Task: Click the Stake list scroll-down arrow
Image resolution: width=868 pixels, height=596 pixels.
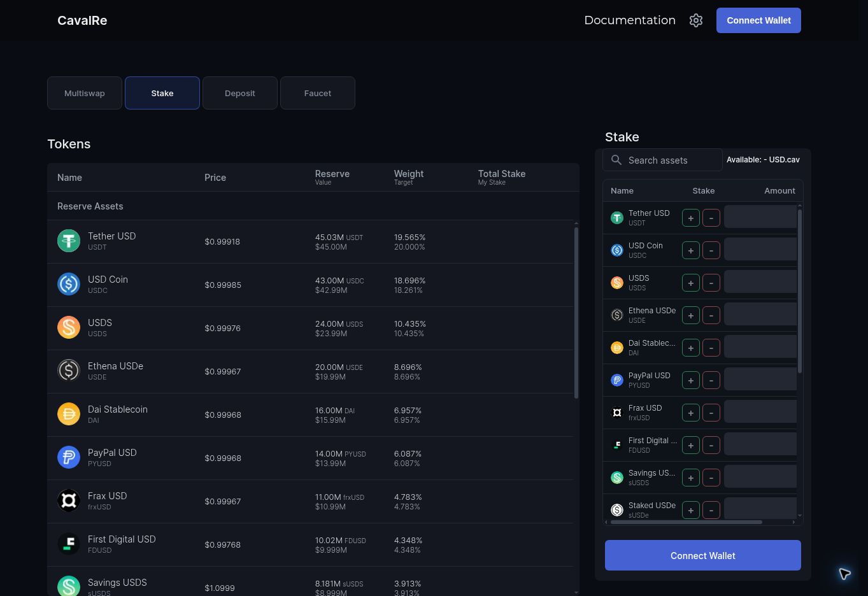Action: 800,516
